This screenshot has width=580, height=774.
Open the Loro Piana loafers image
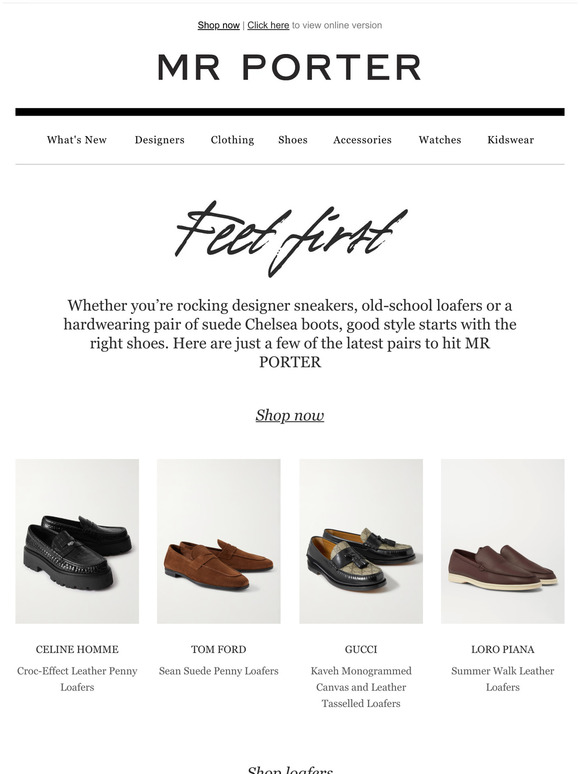pyautogui.click(x=503, y=541)
